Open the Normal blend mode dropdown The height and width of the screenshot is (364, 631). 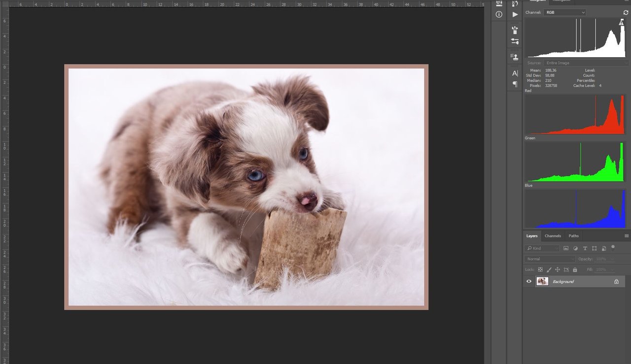[x=550, y=259]
